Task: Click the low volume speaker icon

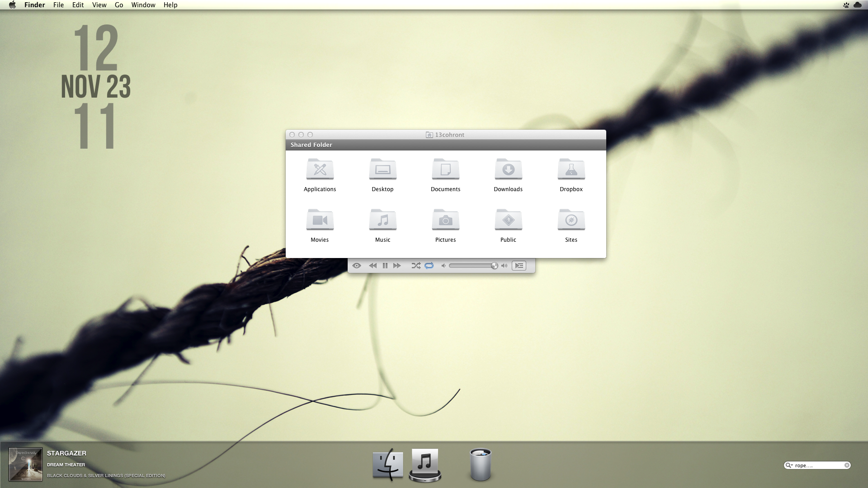Action: (443, 266)
